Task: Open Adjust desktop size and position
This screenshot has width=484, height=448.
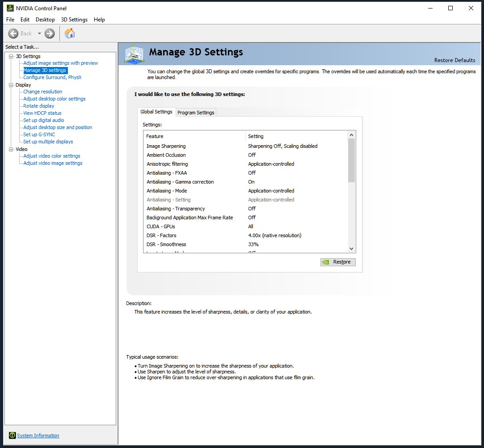Action: point(58,127)
